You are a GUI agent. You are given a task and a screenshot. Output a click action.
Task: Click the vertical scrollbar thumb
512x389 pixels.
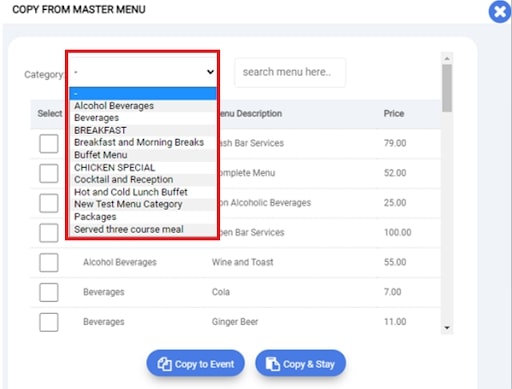click(447, 88)
